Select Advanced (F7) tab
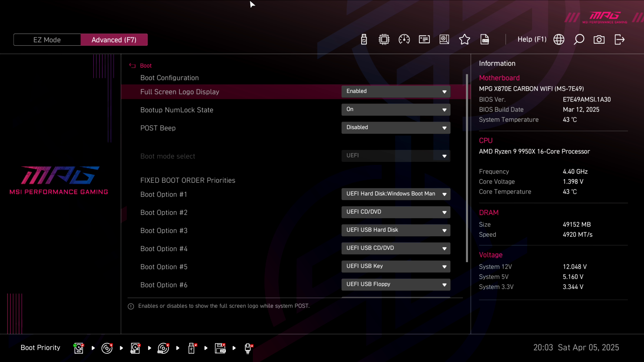 [x=114, y=40]
